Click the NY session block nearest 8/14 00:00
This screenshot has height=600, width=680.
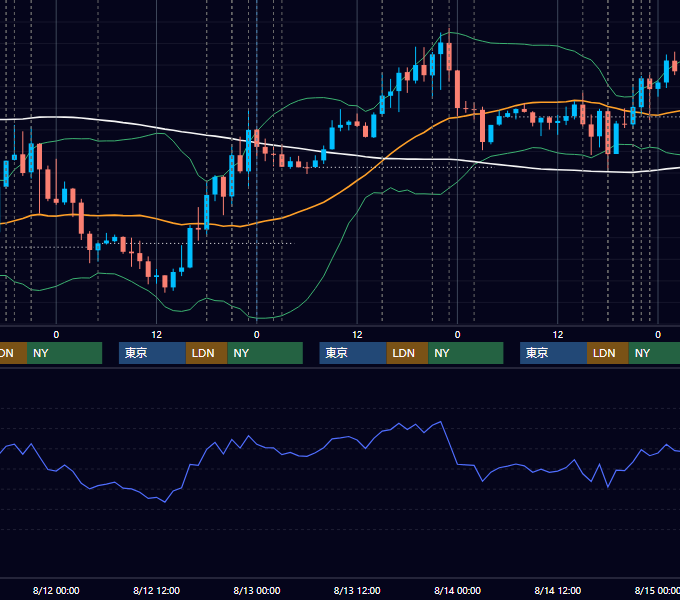click(466, 353)
